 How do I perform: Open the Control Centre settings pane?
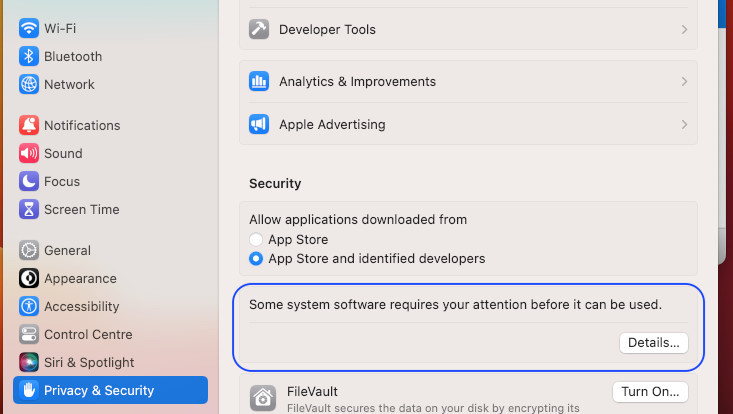coord(110,335)
